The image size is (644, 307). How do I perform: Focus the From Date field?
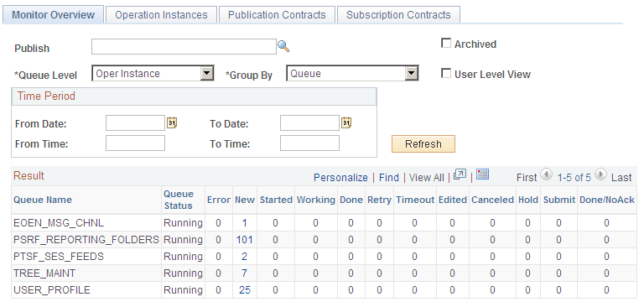coord(136,122)
